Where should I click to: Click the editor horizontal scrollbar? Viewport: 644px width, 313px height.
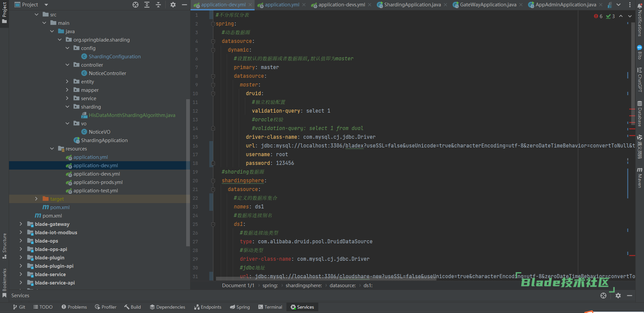[x=326, y=278]
